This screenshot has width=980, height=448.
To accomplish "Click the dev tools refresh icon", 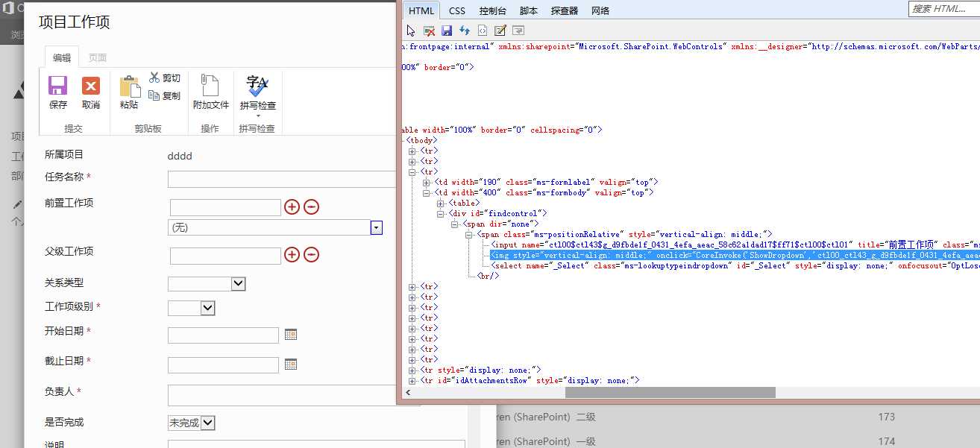I will 465,31.
